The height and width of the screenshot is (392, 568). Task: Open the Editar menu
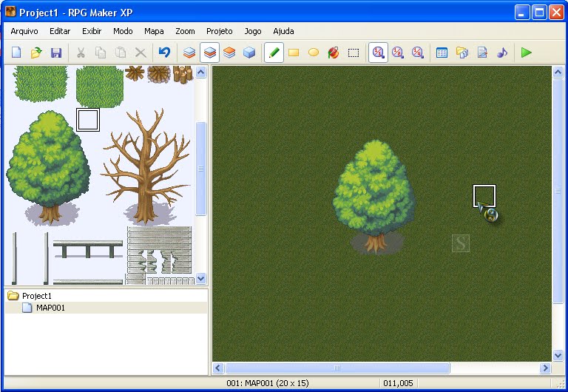[60, 31]
